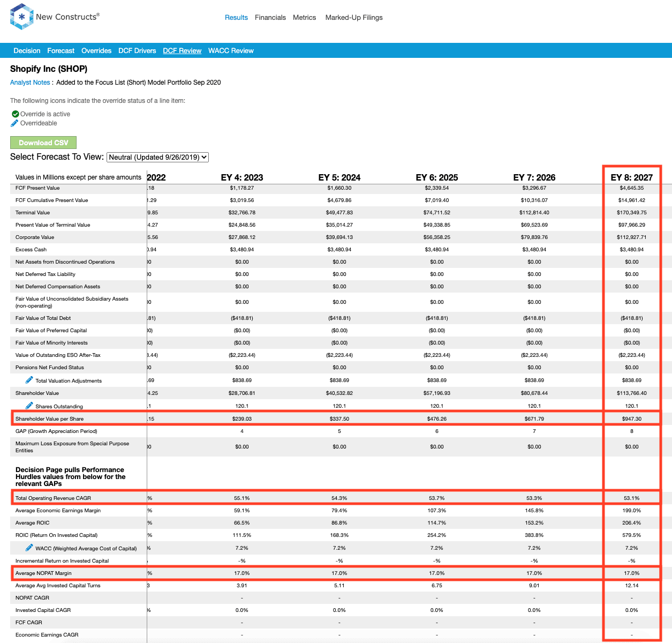Click the Average ROIC row label

click(x=33, y=523)
